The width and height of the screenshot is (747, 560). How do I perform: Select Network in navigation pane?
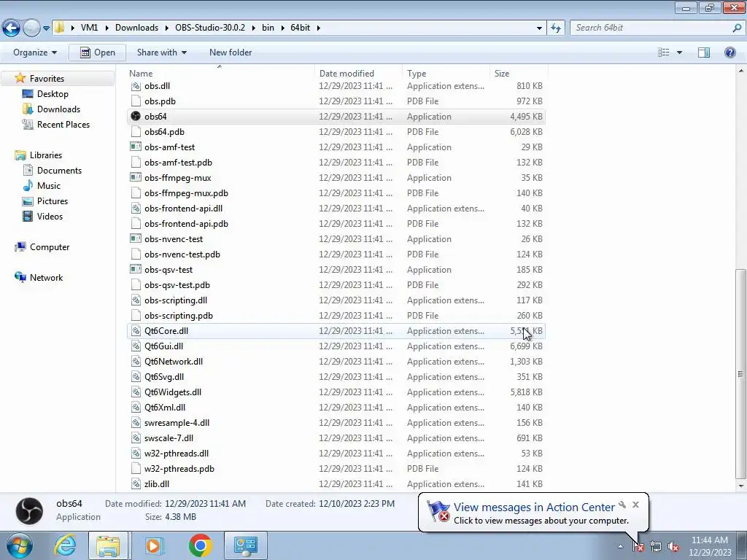46,278
